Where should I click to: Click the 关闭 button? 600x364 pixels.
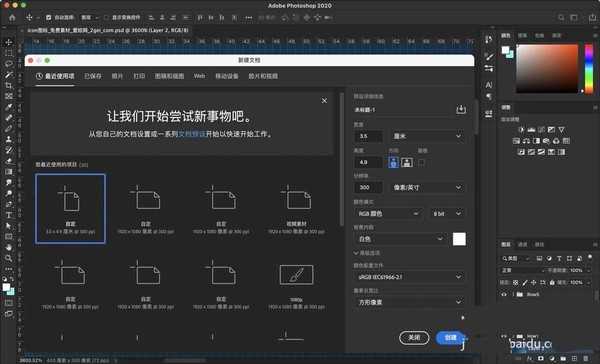point(414,338)
